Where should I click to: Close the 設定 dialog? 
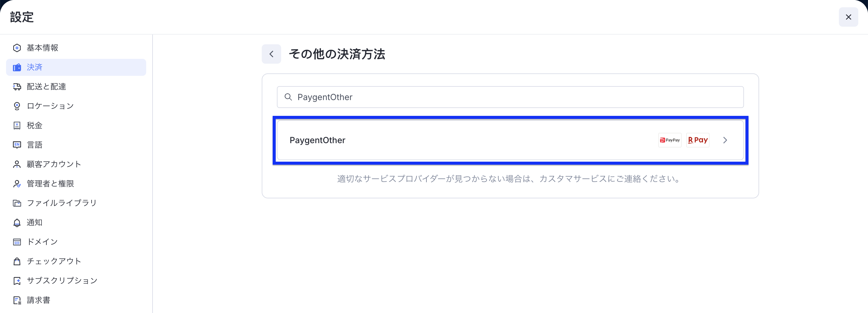848,17
